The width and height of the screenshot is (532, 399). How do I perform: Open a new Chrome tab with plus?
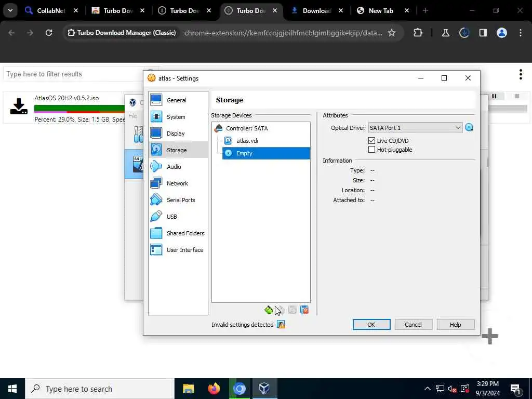pyautogui.click(x=425, y=10)
